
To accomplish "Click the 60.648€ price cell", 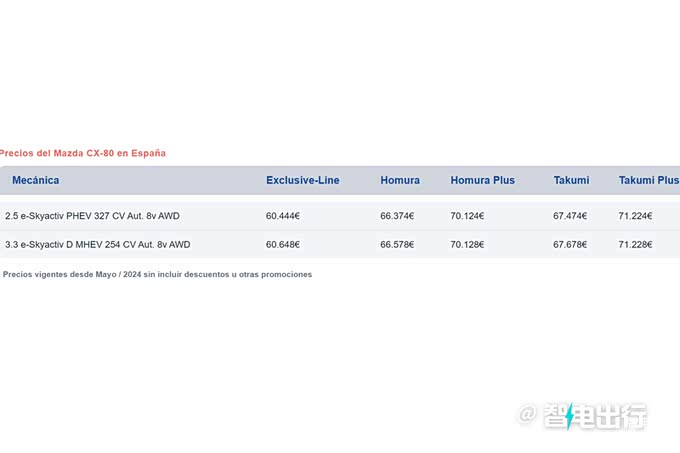I will pos(283,244).
